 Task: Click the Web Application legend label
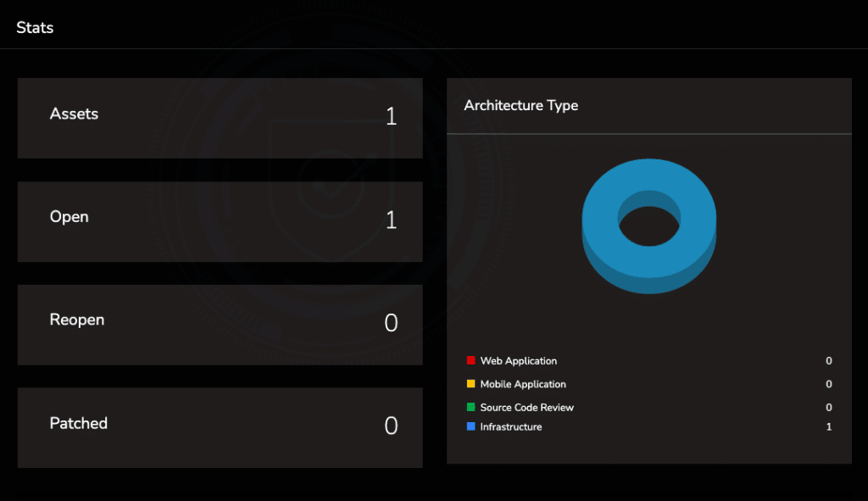[519, 361]
